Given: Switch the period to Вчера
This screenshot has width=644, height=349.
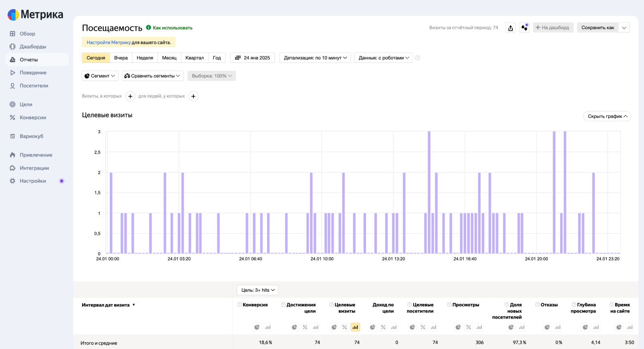Looking at the screenshot, I should click(121, 58).
